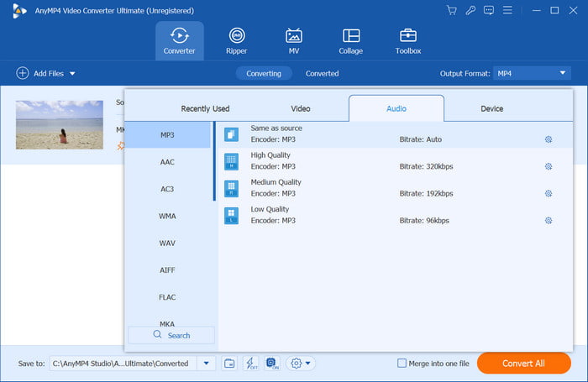Choose WAV in the format list
Viewport: 588px width, 382px height.
pyautogui.click(x=167, y=243)
